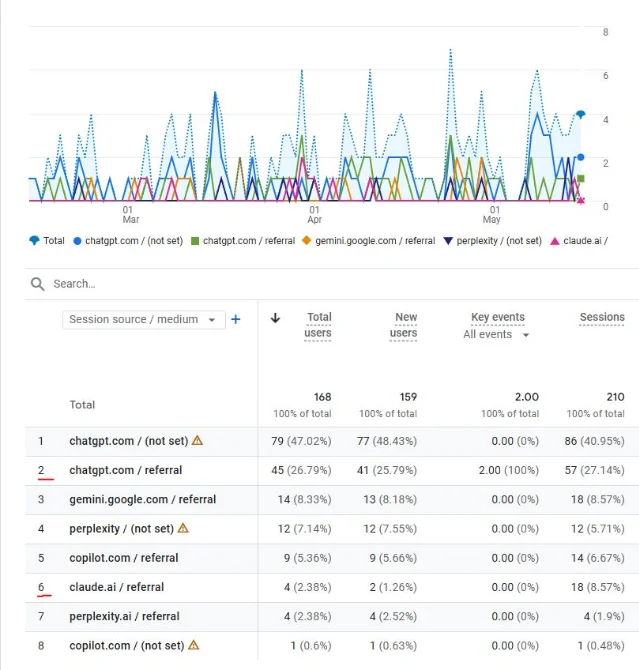This screenshot has height=670, width=639.
Task: Click the 01 Apr axis label
Action: [315, 215]
